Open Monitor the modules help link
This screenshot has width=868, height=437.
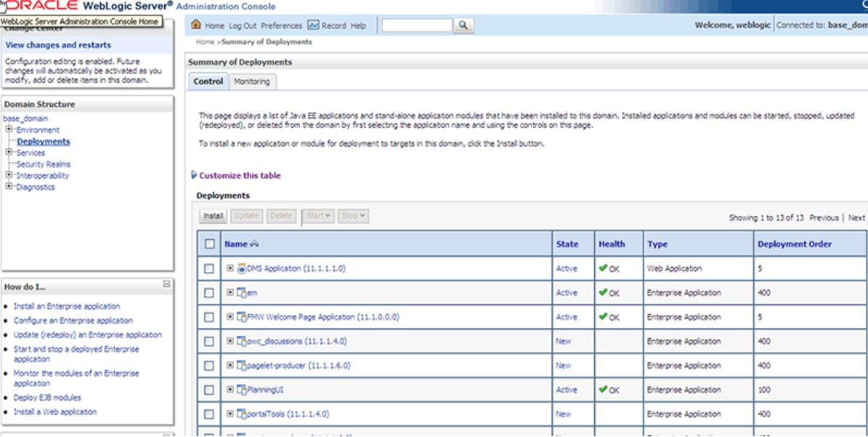coord(76,378)
